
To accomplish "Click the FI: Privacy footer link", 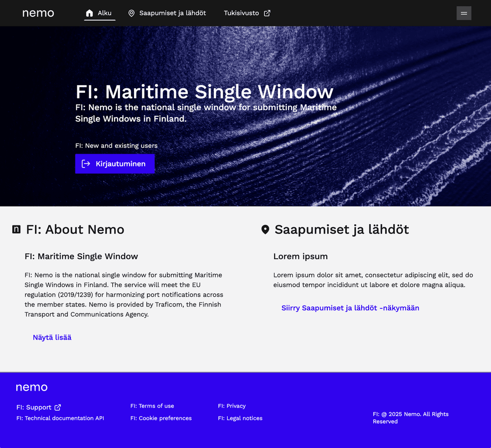I will pyautogui.click(x=231, y=406).
